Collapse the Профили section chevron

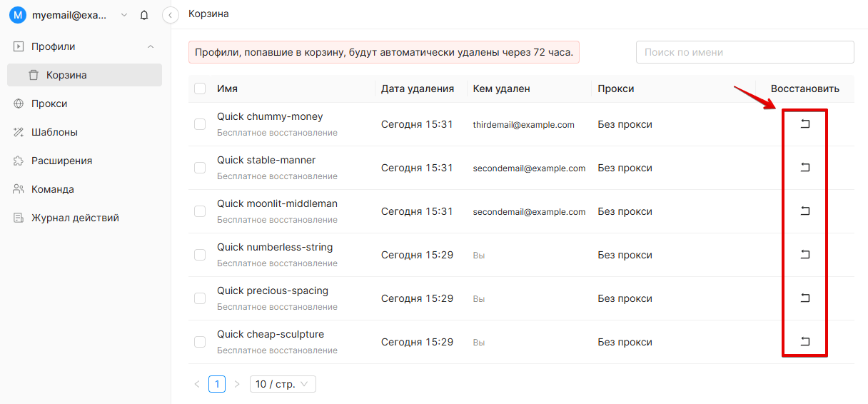[150, 46]
